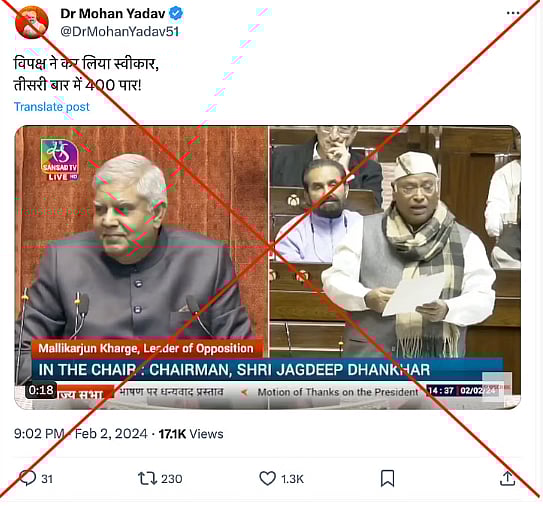
Task: Open the @DrMohanYadav51 handle
Action: tap(120, 32)
